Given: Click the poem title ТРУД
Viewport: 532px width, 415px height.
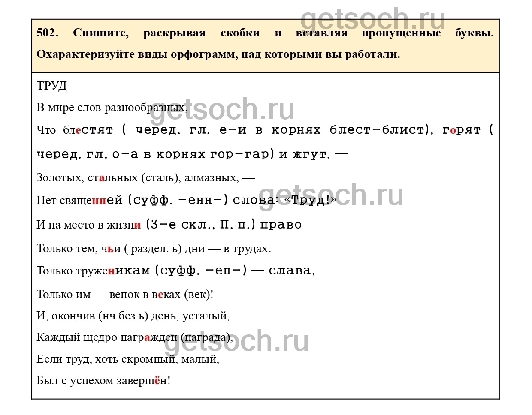Looking at the screenshot, I should [x=51, y=86].
